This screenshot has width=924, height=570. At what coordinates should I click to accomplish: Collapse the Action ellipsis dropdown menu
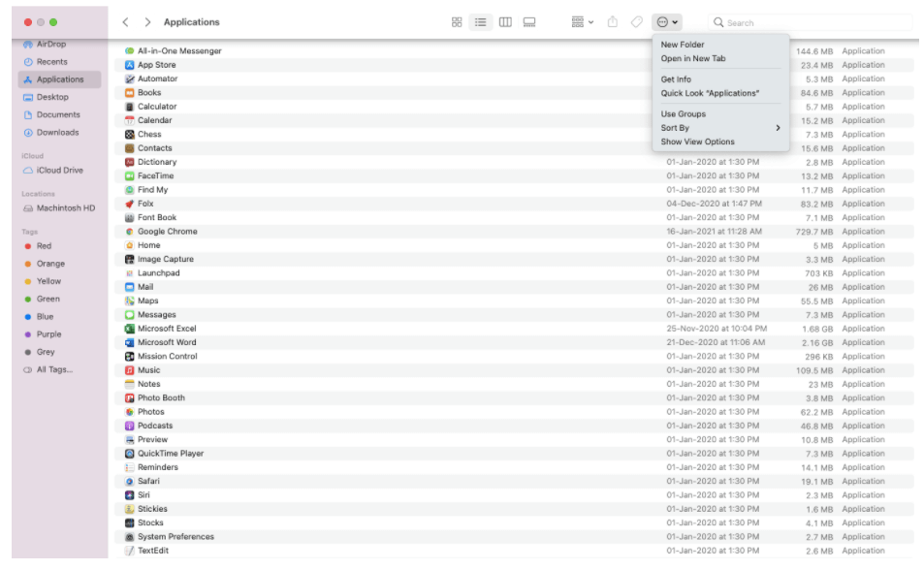pyautogui.click(x=667, y=22)
